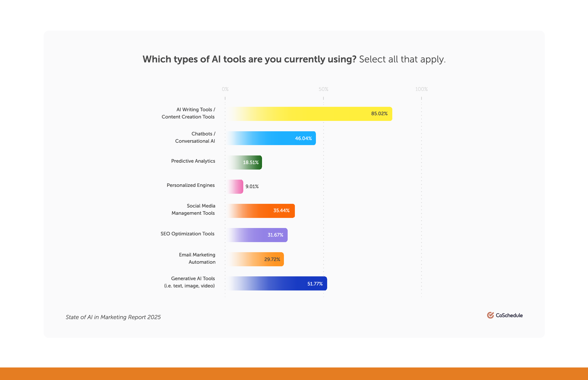Click the 9.01% value label

pyautogui.click(x=252, y=187)
